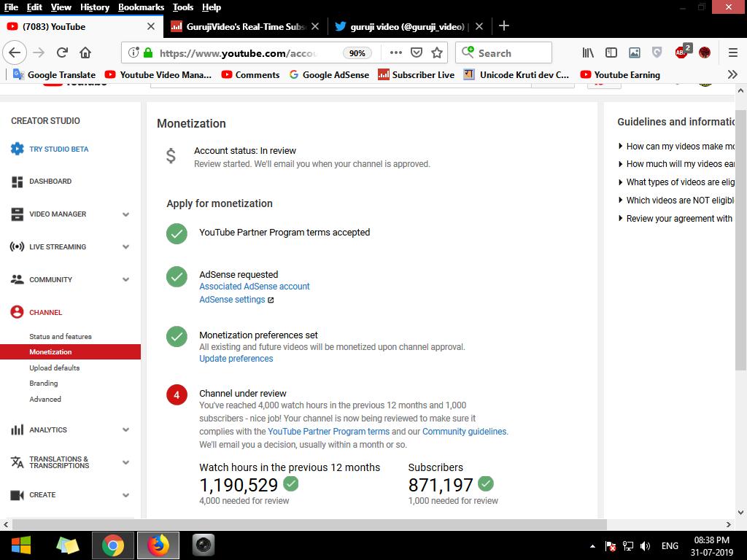Click into the Firefox Search box
747x560 pixels.
503,52
